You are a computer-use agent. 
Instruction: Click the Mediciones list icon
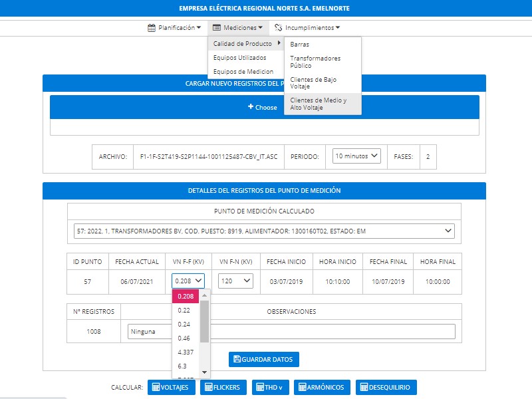[x=217, y=28]
